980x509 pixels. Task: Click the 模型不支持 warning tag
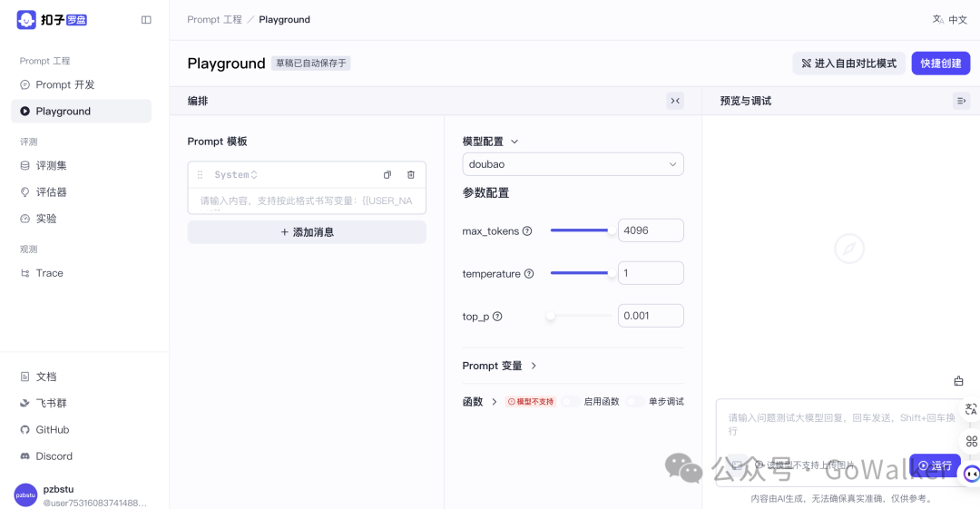[531, 401]
